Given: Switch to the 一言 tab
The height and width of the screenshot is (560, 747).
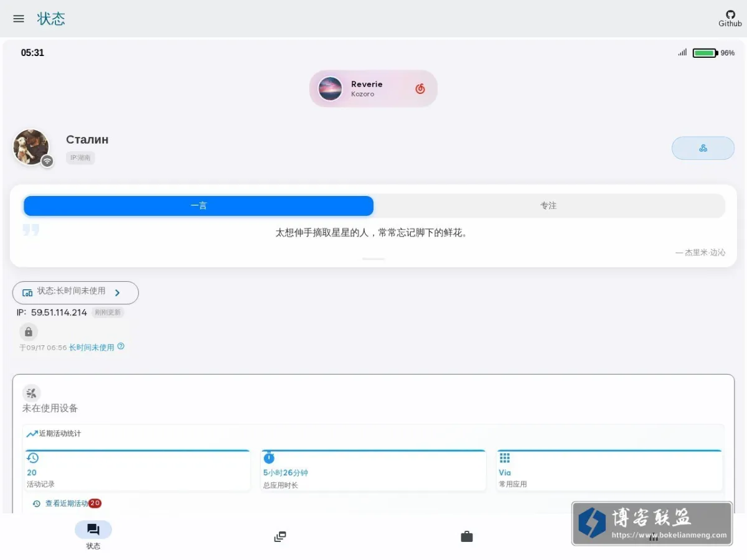Looking at the screenshot, I should [199, 205].
